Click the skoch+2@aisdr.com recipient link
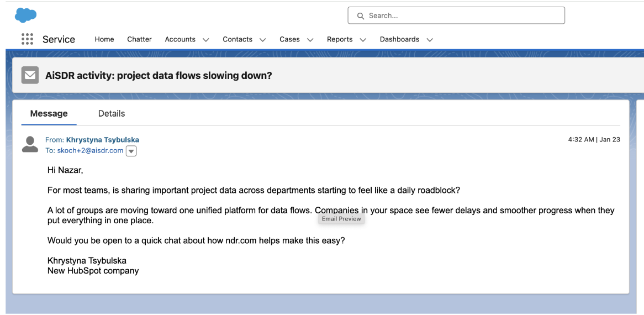Viewport: 644px width, 315px height. 90,151
